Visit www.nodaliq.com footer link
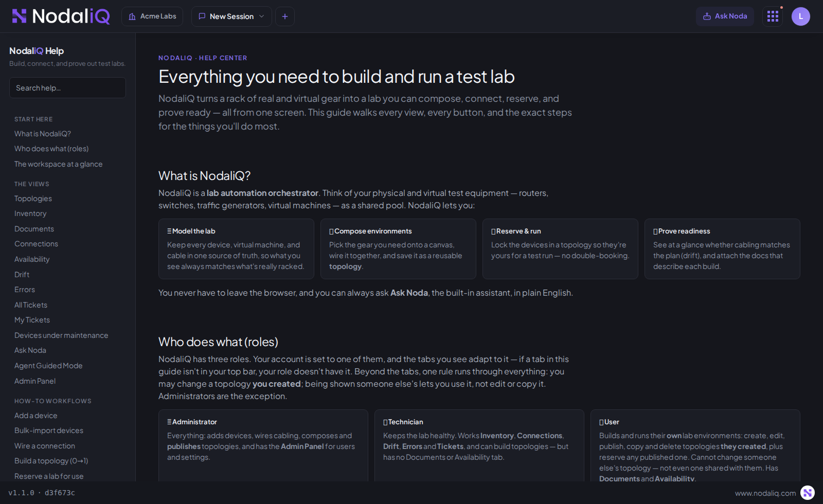This screenshot has width=823, height=504. [x=765, y=493]
